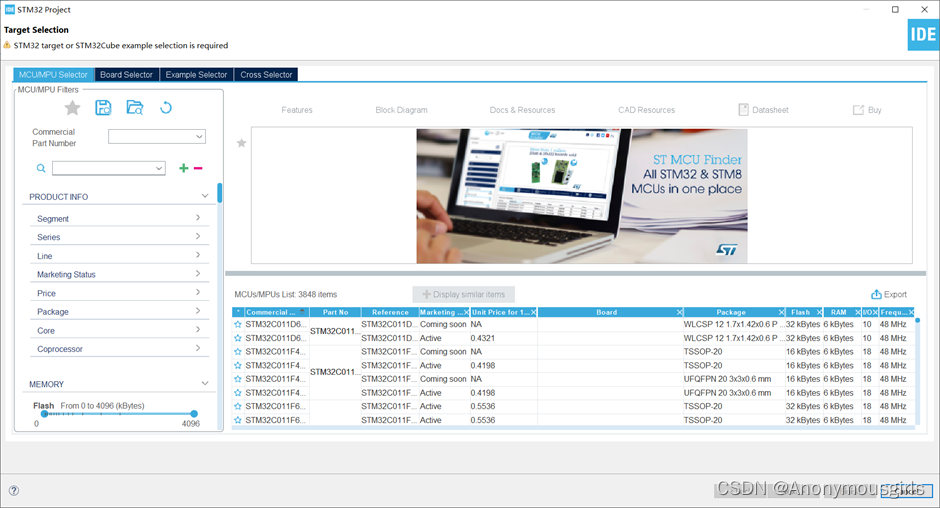The image size is (940, 508).
Task: Add a search criterion with green plus
Action: [x=183, y=169]
